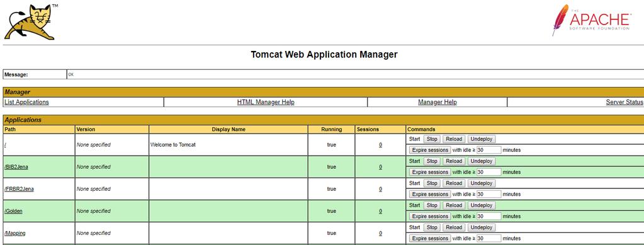View sessions count for root application

coord(380,145)
